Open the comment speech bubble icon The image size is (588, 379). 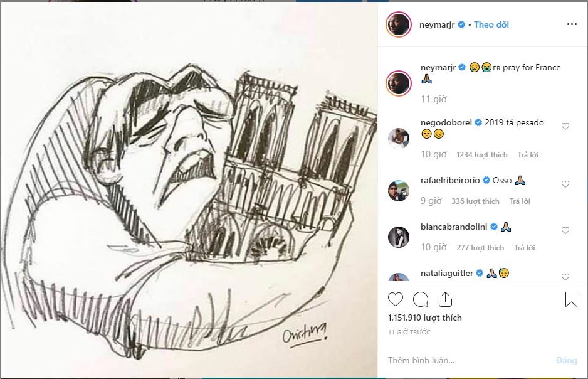(421, 299)
